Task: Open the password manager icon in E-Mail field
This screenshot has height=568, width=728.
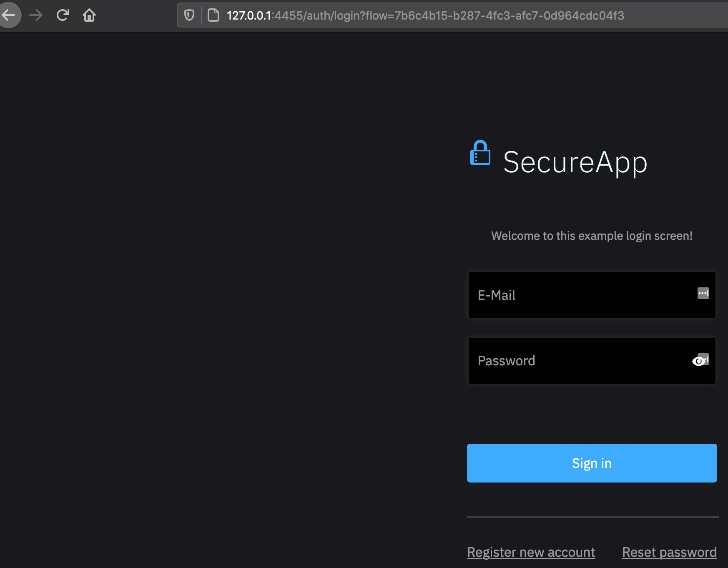Action: tap(703, 293)
